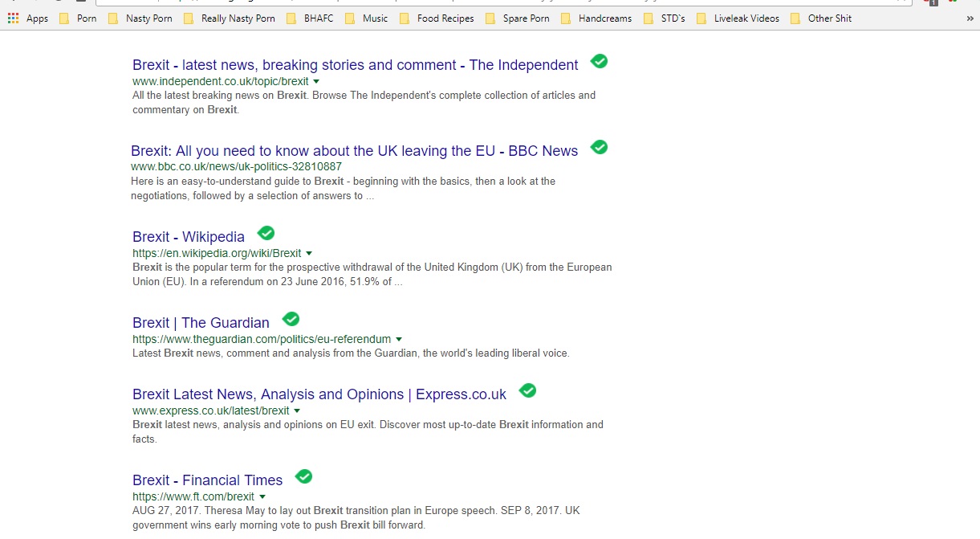Click snippet 'Brexit latest news, analysis and opinions on EU exit'
Viewport: 980px width, 539px height.
point(254,425)
